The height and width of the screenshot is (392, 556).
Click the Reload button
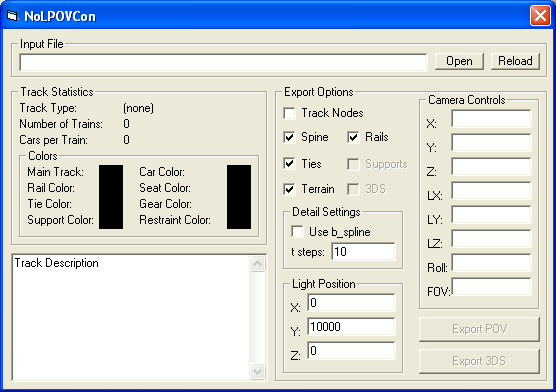(x=515, y=61)
